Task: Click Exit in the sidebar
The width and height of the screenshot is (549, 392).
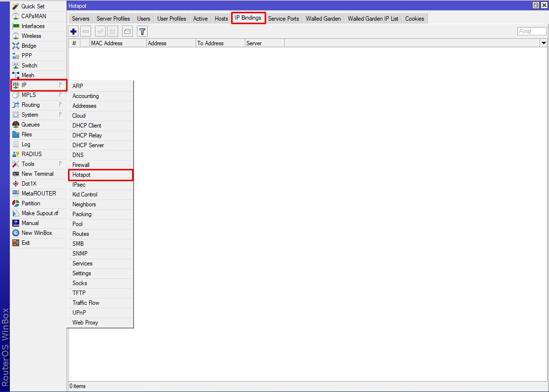Action: coord(38,242)
